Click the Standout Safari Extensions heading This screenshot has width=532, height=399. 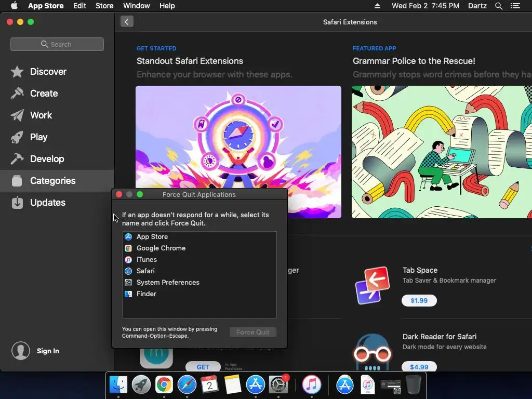coord(190,61)
